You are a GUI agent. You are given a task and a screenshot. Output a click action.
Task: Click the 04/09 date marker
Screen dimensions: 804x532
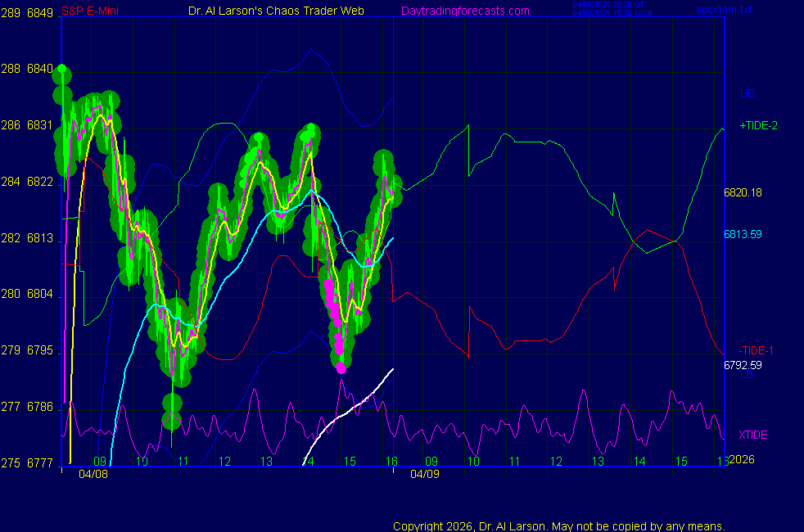tap(424, 474)
